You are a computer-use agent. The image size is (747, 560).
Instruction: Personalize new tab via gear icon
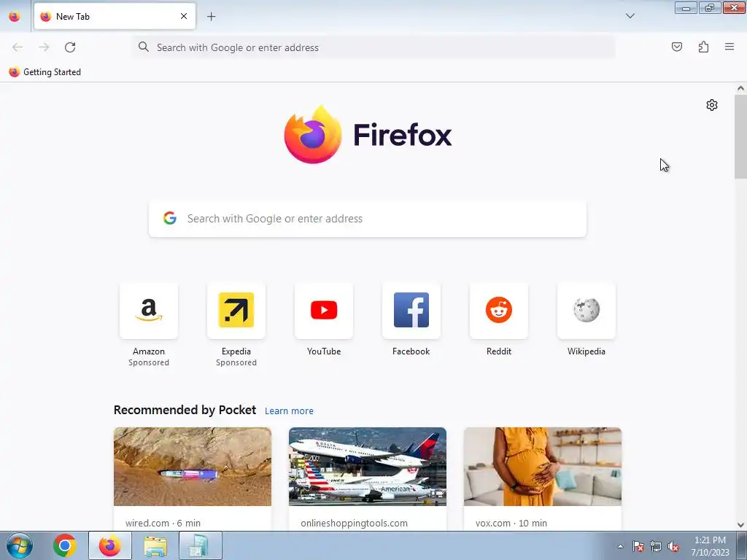point(712,105)
